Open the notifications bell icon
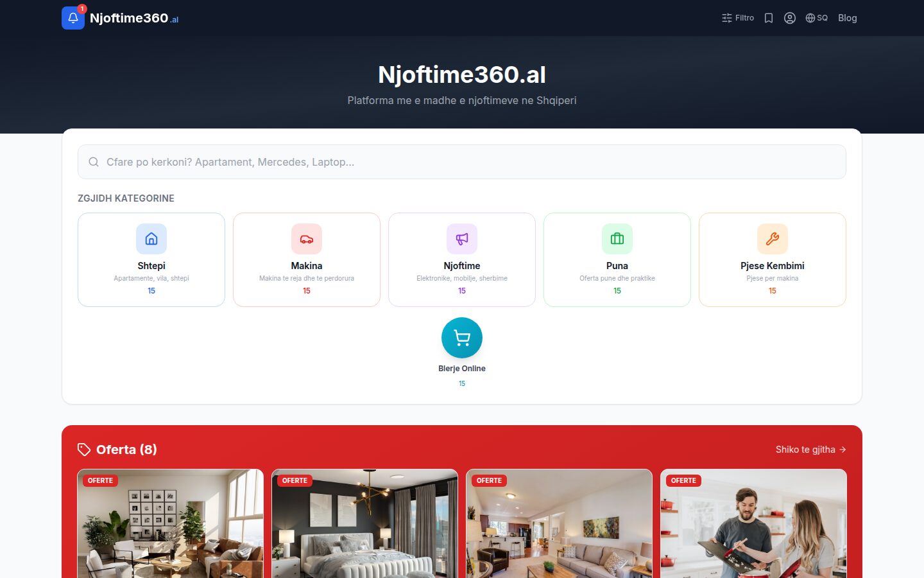 [73, 18]
